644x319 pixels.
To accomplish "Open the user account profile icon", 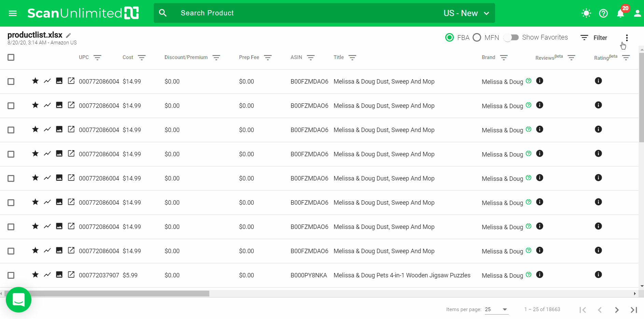I will [x=637, y=13].
